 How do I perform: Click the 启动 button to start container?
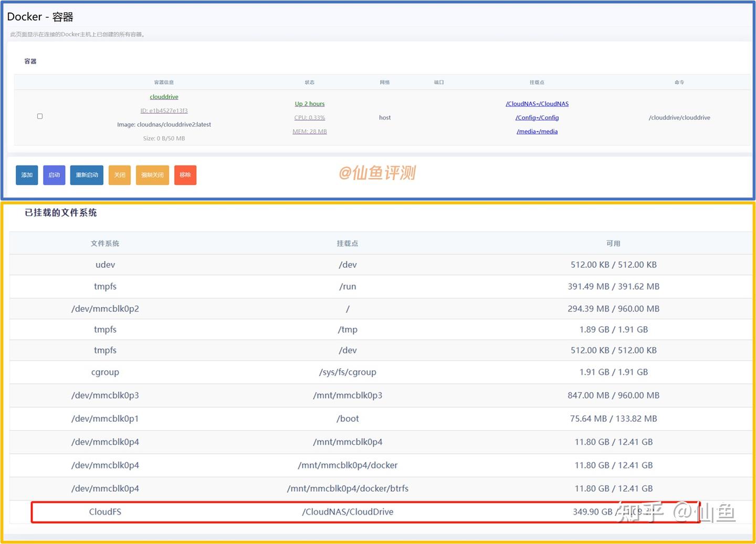pyautogui.click(x=54, y=175)
